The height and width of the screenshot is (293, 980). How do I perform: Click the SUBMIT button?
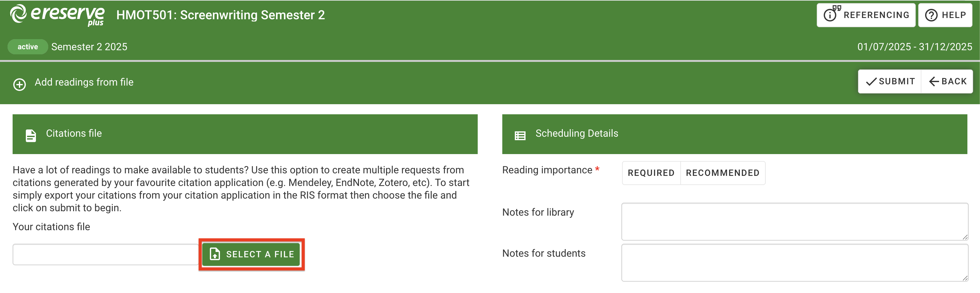(x=889, y=81)
